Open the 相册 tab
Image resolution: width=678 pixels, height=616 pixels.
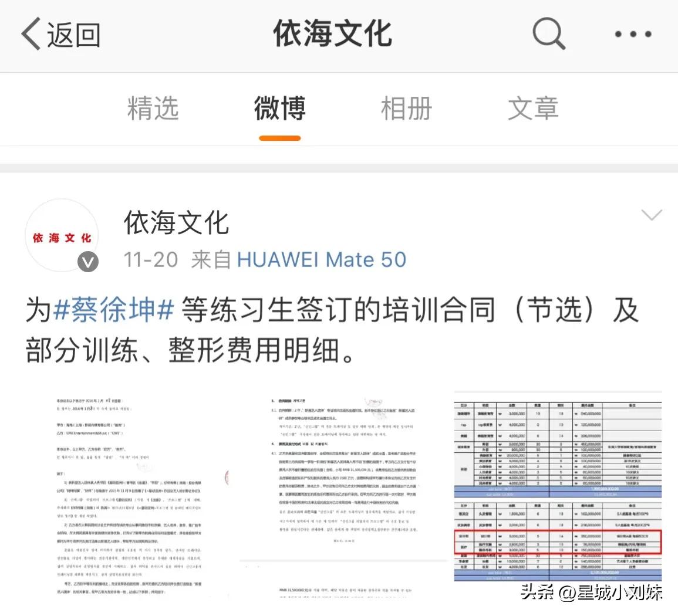coord(406,109)
